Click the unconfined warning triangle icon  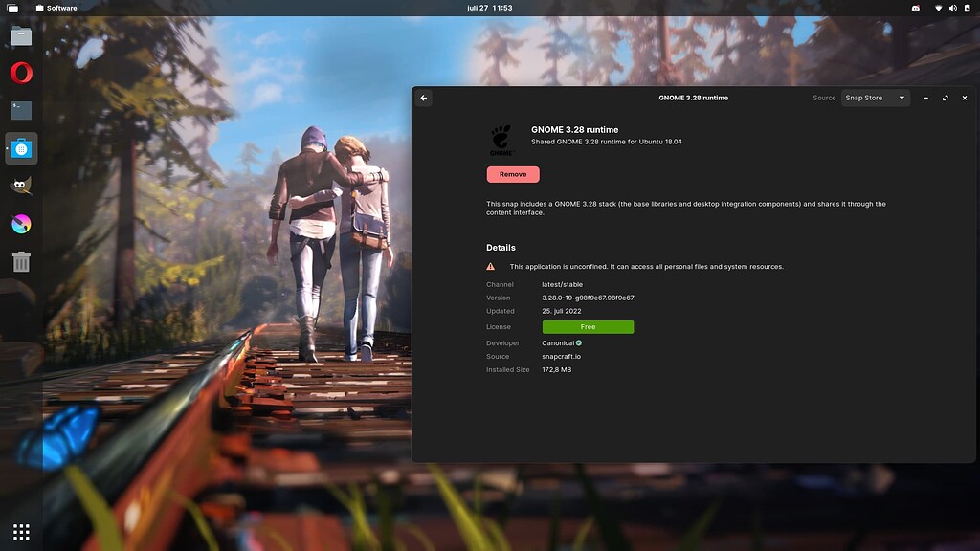[x=491, y=267]
